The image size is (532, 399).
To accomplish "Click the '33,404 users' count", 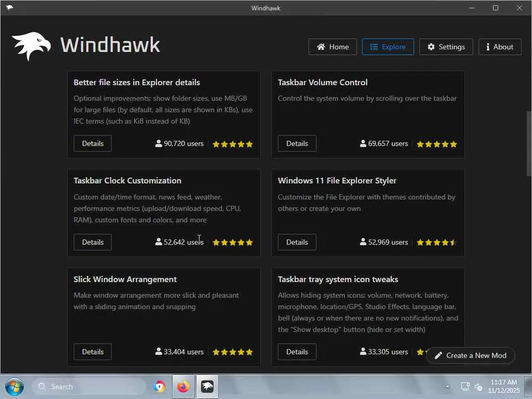I will point(183,352).
